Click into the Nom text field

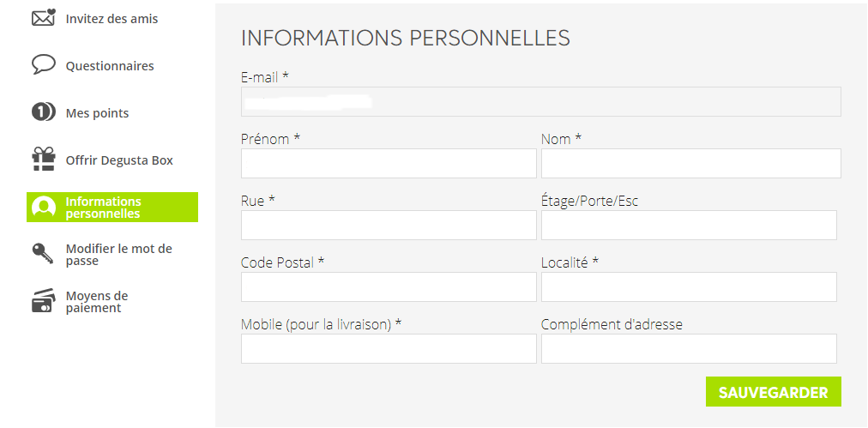coord(690,164)
